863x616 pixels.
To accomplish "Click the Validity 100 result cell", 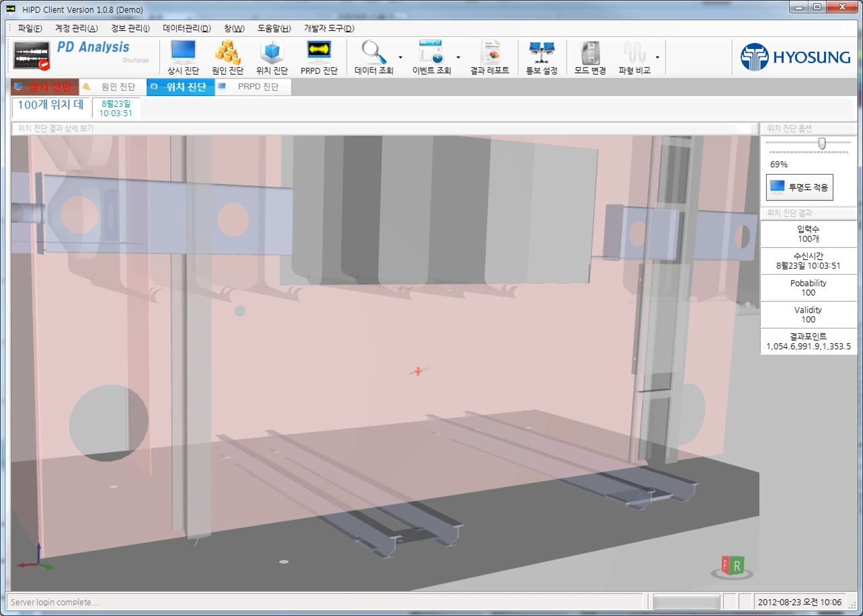I will (x=809, y=314).
